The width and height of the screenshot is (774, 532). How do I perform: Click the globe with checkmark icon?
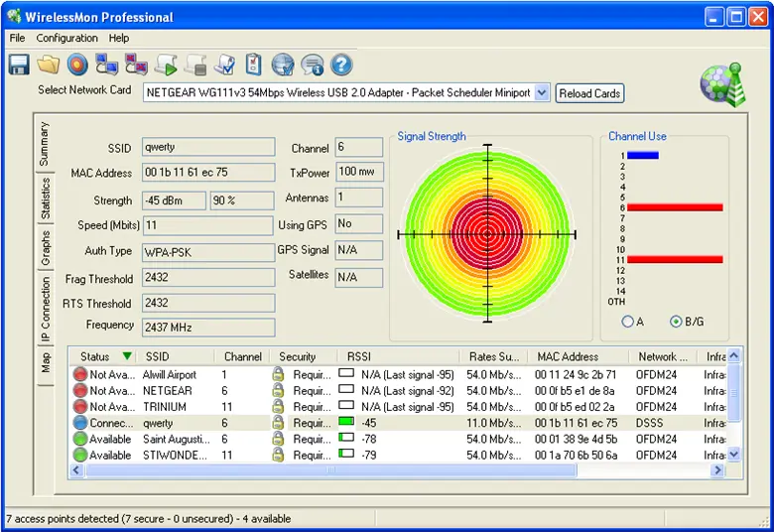tap(283, 66)
